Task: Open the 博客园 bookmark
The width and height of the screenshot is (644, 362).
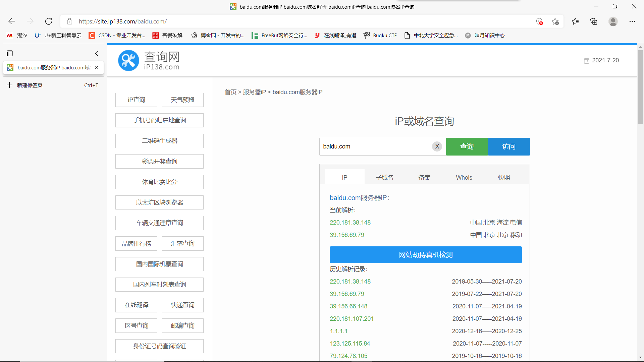Action: (x=218, y=35)
